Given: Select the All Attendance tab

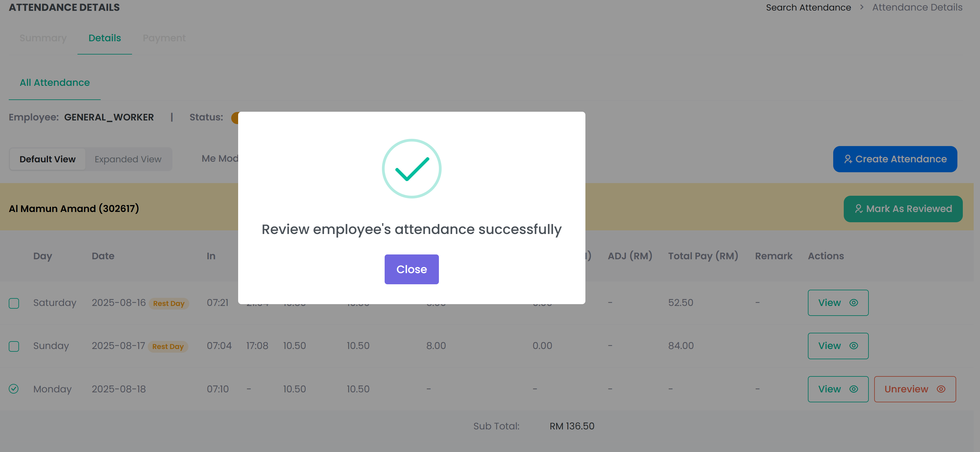Looking at the screenshot, I should pyautogui.click(x=55, y=83).
